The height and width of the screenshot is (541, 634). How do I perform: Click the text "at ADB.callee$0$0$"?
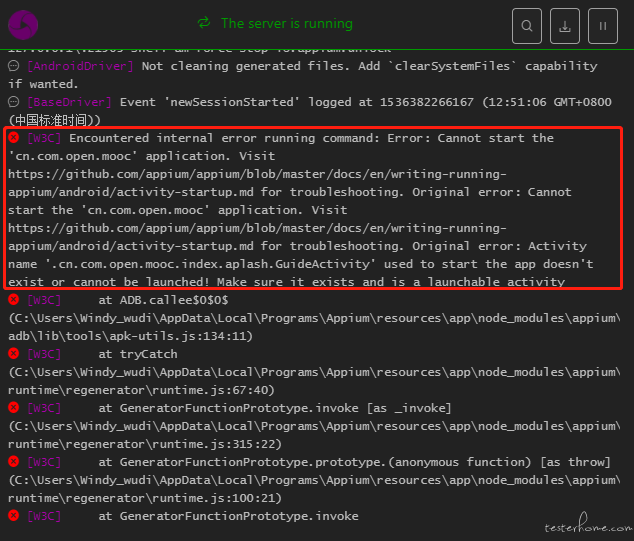pos(163,300)
